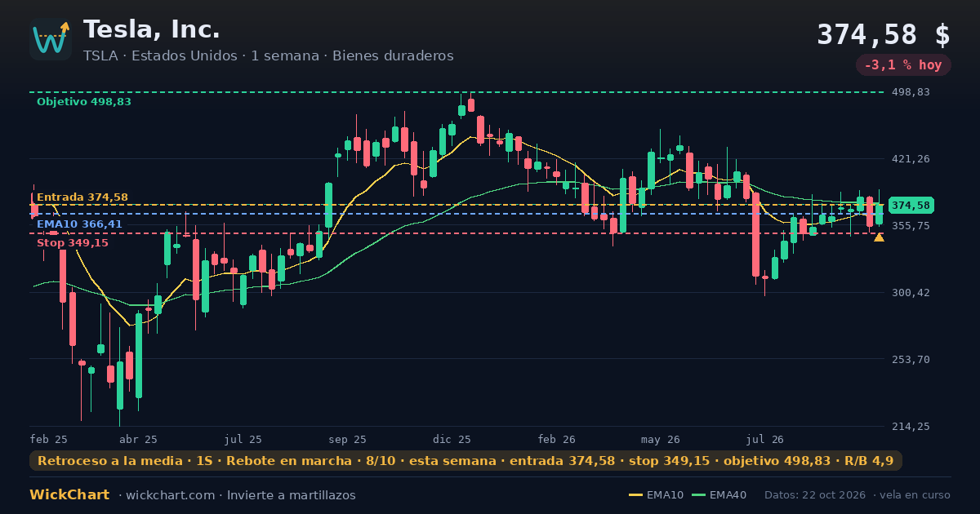Click the EMA10 366,41 label
The image size is (980, 514).
point(80,224)
